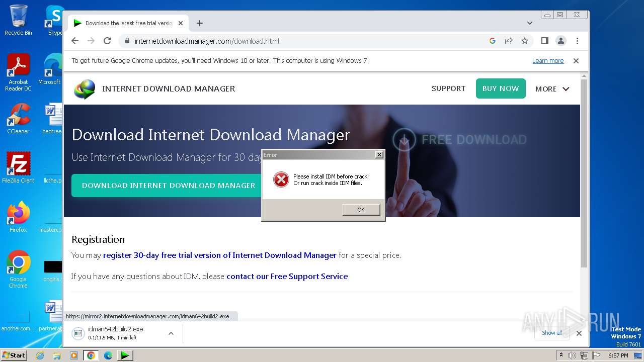Open the Chrome profile avatar

click(x=560, y=41)
